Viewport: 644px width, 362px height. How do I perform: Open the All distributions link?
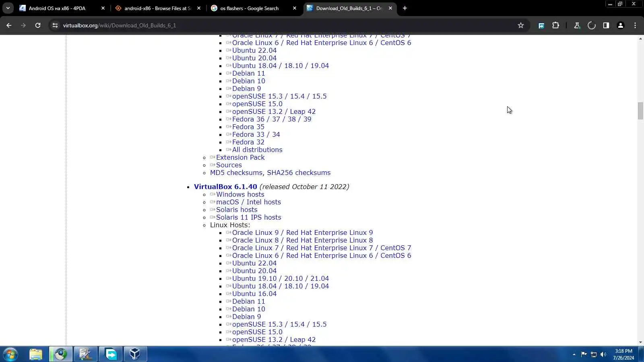257,150
